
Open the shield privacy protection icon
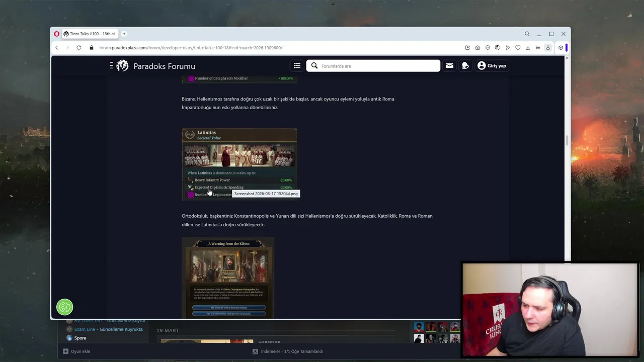(x=488, y=48)
